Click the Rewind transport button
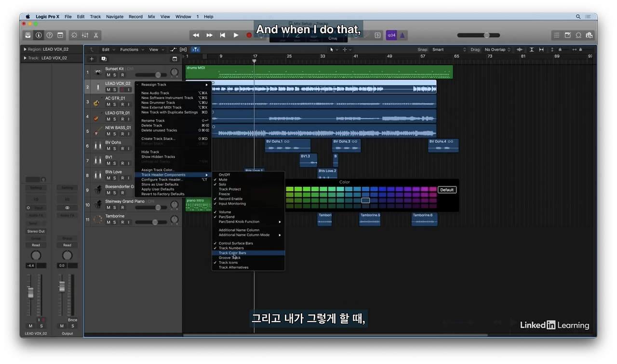Image resolution: width=617 pixels, height=364 pixels. pos(196,35)
